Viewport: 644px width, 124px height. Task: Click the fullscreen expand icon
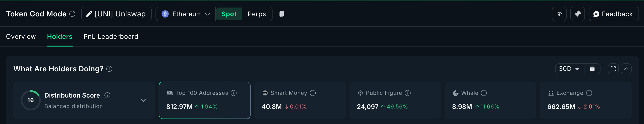click(613, 69)
